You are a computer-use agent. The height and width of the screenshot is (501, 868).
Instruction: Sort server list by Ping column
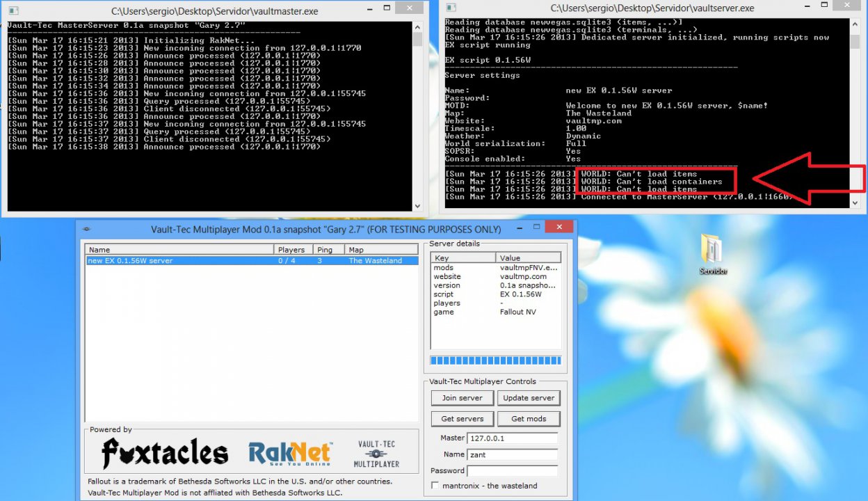(328, 250)
